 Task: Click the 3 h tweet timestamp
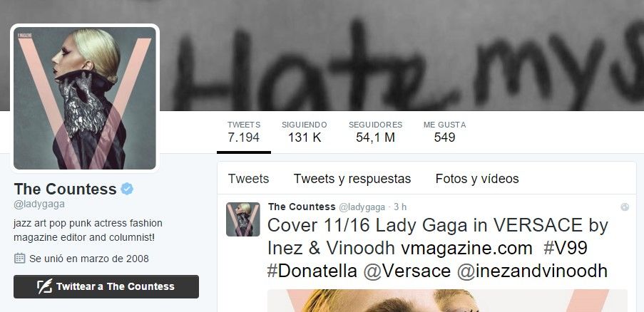pyautogui.click(x=400, y=207)
